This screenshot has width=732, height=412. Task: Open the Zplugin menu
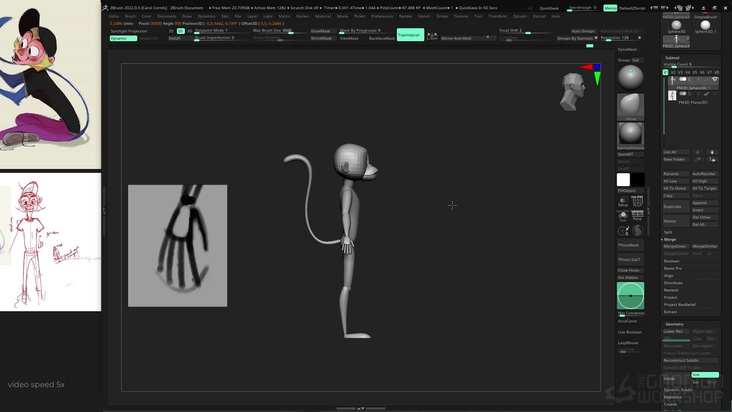point(520,16)
